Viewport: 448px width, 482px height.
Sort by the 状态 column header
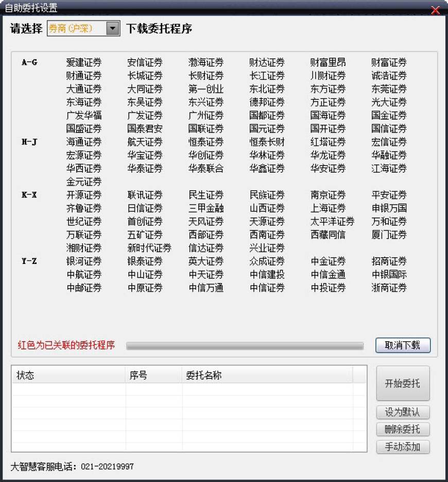68,375
